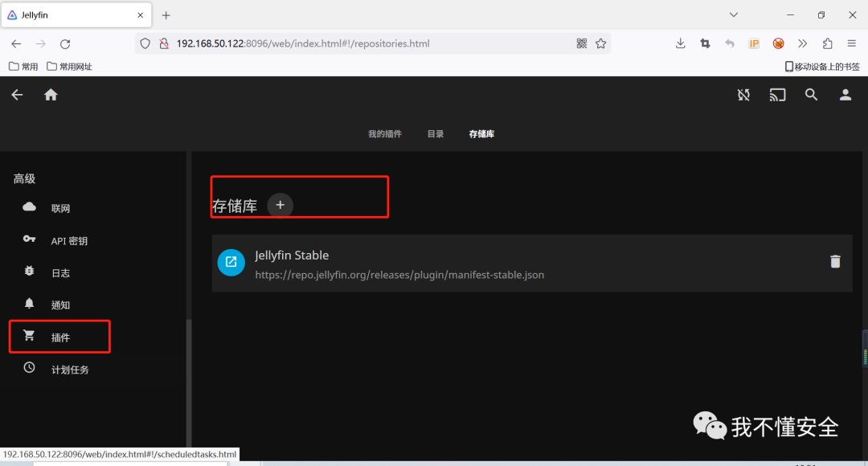Viewport: 868px width, 466px height.
Task: Open 常用 bookmarks folder
Action: coord(23,67)
